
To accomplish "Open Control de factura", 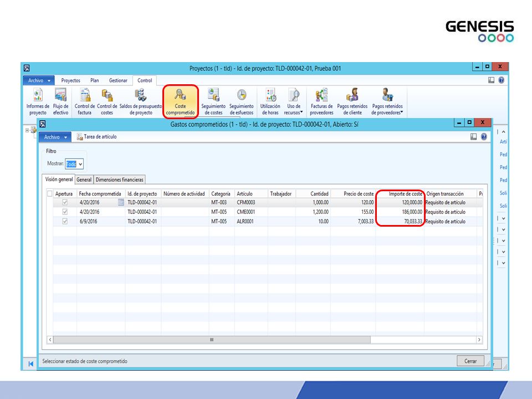I will click(84, 102).
